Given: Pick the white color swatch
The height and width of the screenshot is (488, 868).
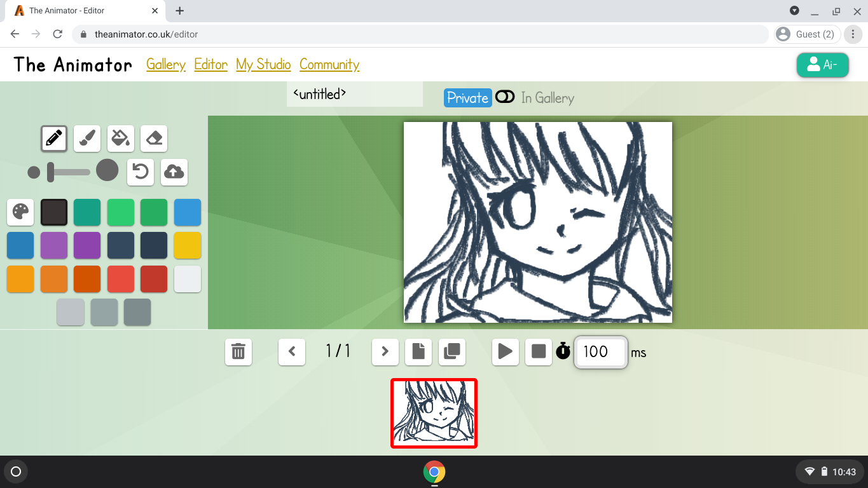Looking at the screenshot, I should 188,279.
